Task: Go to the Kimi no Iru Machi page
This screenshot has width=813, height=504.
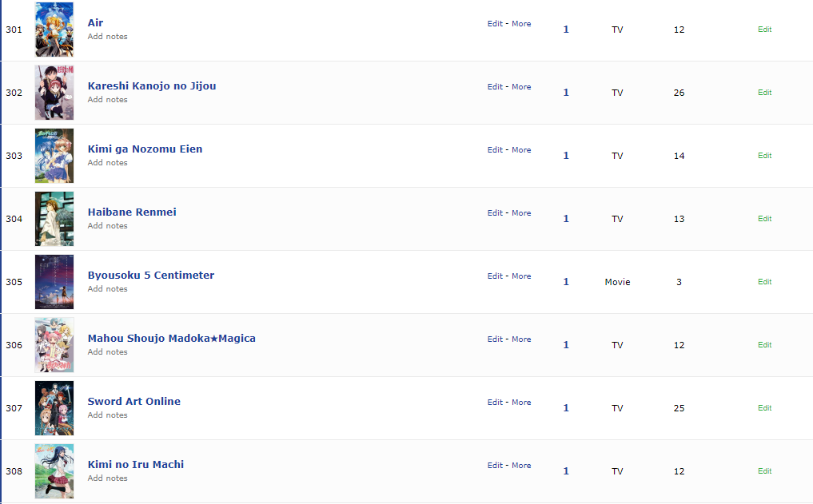Action: [x=135, y=465]
